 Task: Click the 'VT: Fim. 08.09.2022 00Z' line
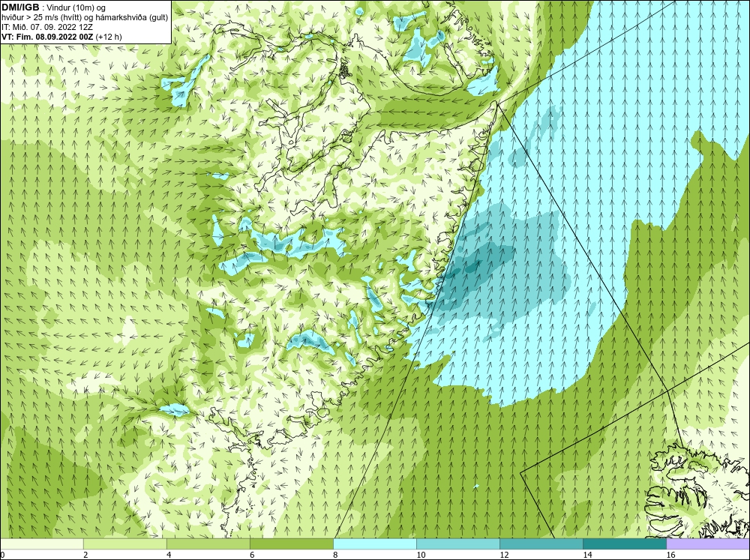[x=48, y=36]
